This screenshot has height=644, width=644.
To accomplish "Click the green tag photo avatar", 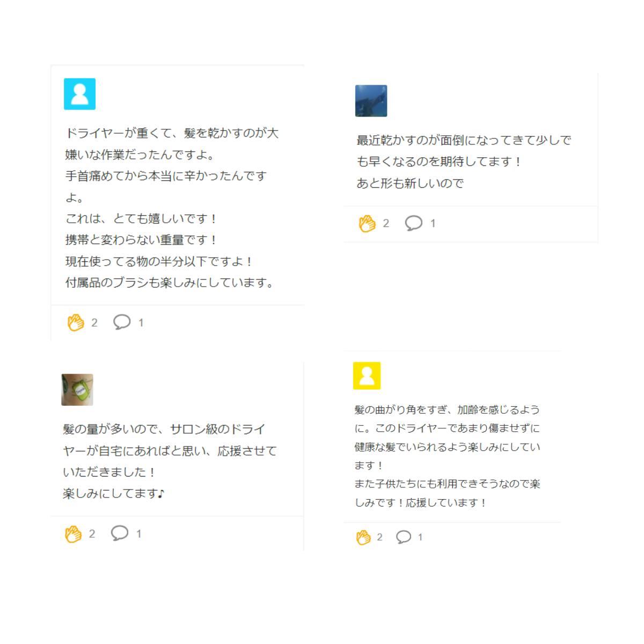I will point(77,390).
